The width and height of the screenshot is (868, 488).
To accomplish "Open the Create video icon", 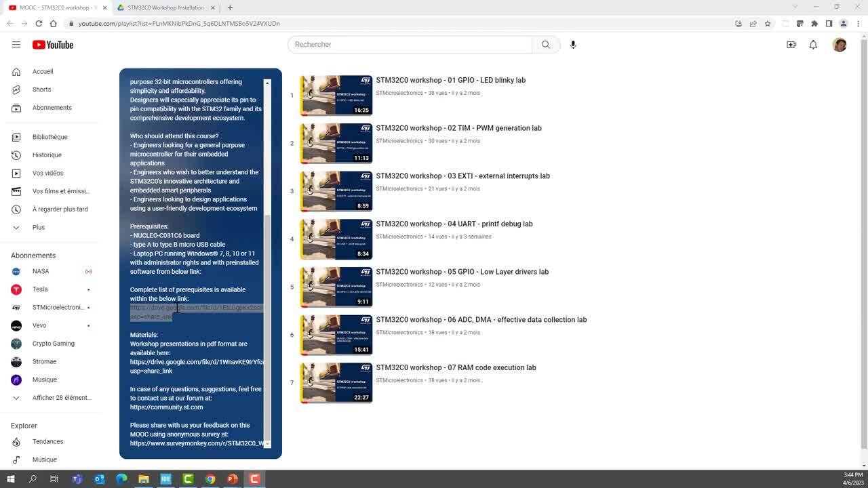I will 791,45.
